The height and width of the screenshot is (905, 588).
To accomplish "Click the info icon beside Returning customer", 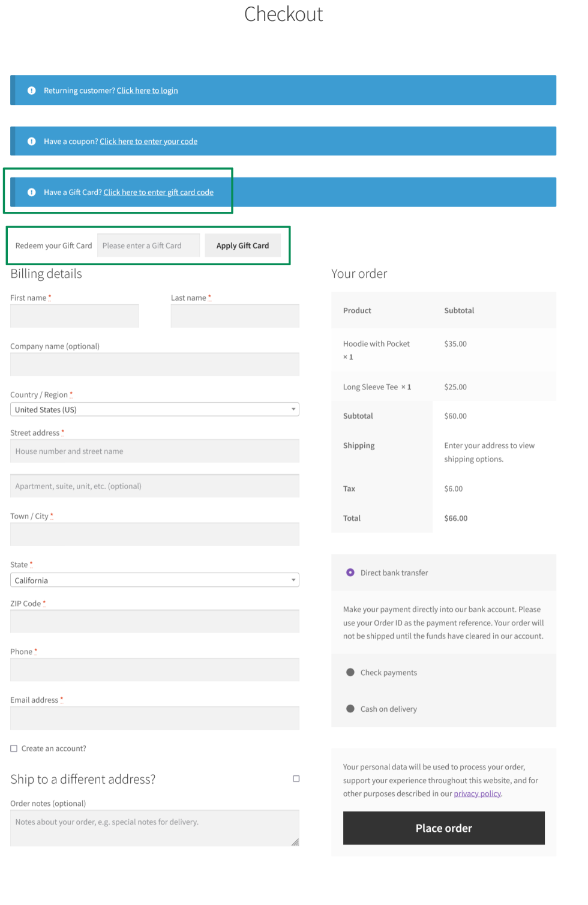I will (x=32, y=91).
